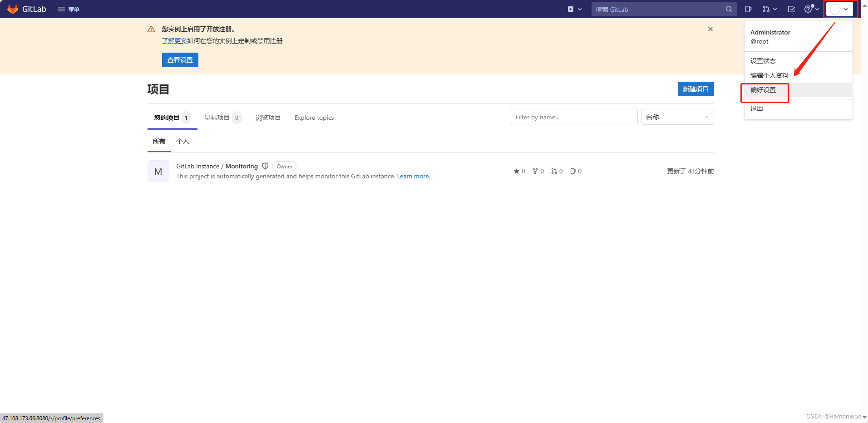Click the 查看设置 button

180,60
